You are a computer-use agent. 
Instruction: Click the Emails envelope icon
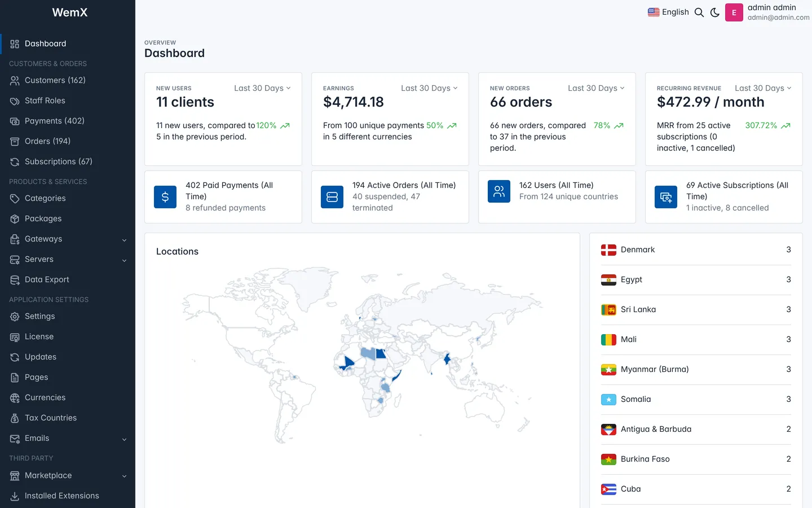(15, 439)
